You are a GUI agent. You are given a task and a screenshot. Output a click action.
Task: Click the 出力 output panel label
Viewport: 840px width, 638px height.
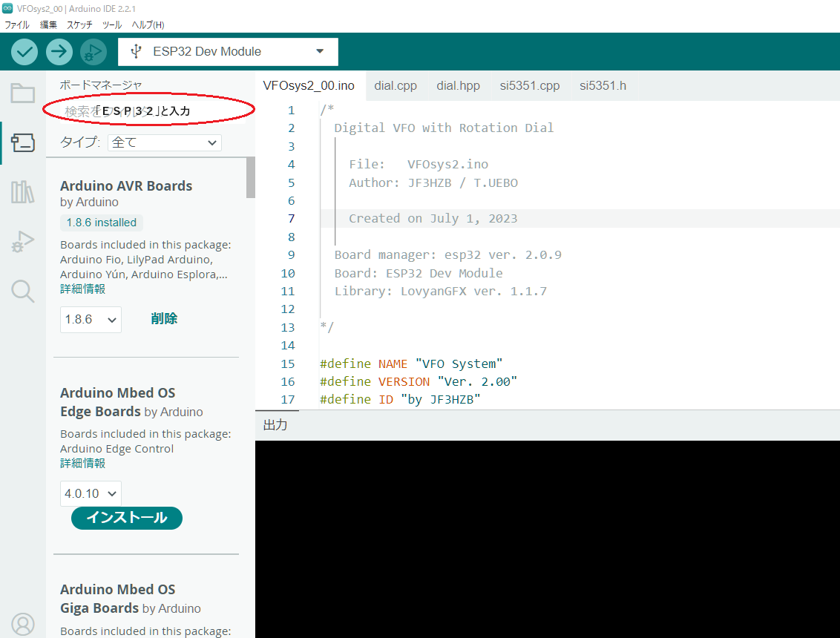click(x=275, y=425)
